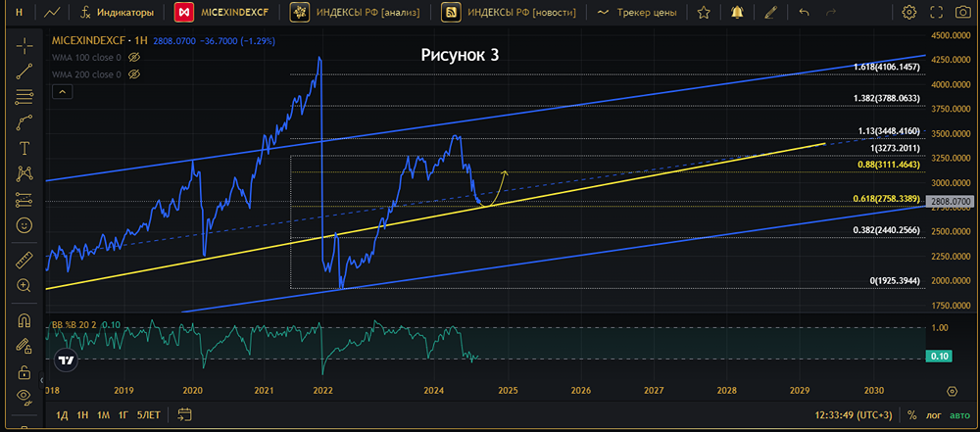980x432 pixels.
Task: Click the WMA 200 close 0 legend
Action: (86, 74)
